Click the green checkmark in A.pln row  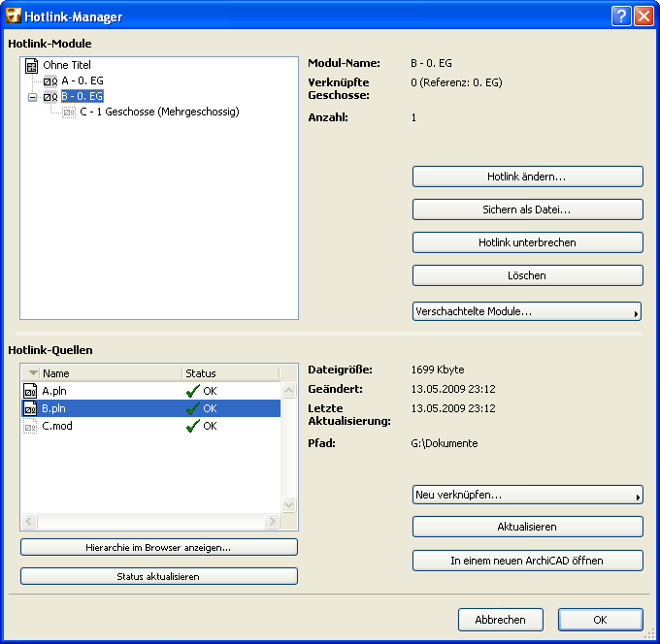193,391
